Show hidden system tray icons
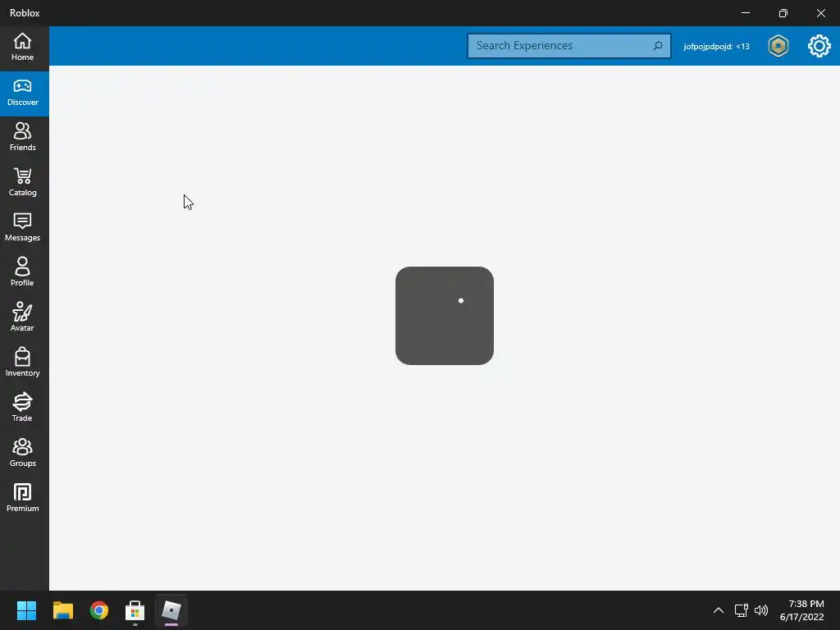This screenshot has height=630, width=840. (x=719, y=610)
